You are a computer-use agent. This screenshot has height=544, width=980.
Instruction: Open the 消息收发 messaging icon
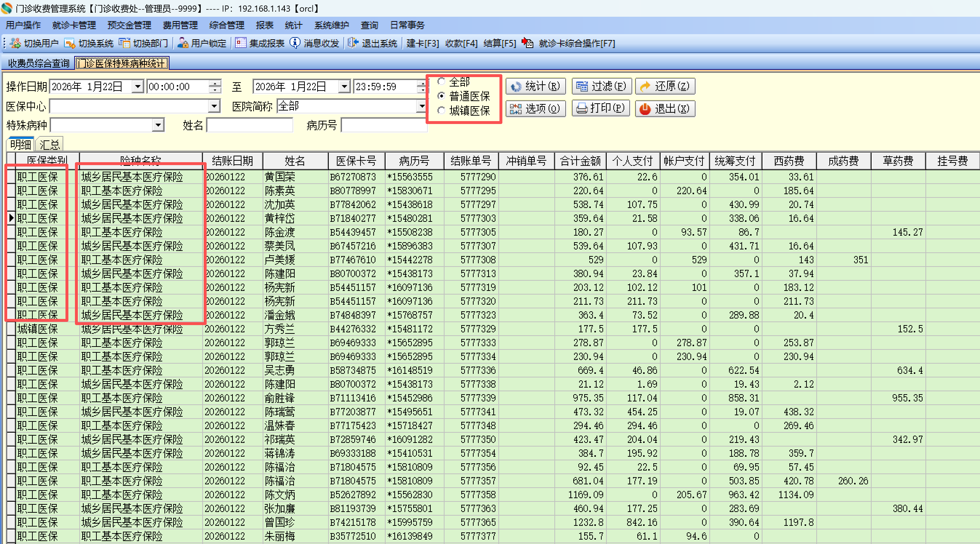[295, 43]
